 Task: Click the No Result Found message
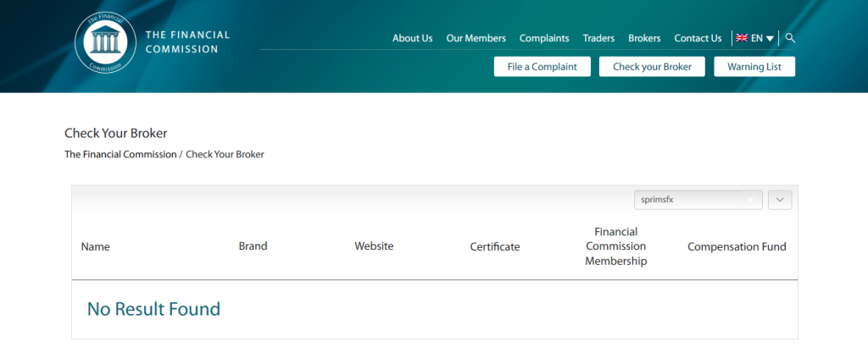click(154, 309)
